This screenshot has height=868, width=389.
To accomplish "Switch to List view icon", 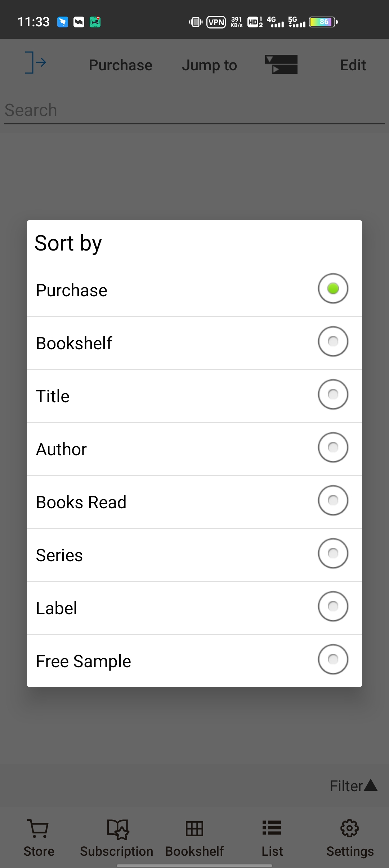I will 272,828.
